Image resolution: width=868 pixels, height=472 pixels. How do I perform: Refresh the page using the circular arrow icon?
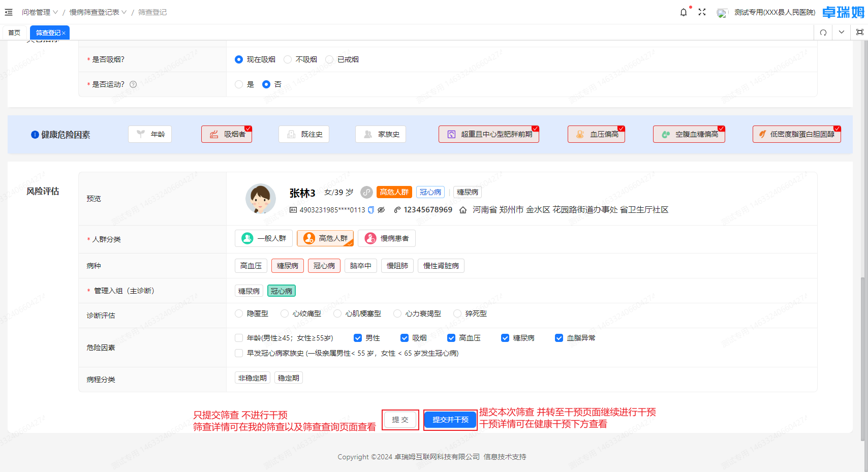823,32
